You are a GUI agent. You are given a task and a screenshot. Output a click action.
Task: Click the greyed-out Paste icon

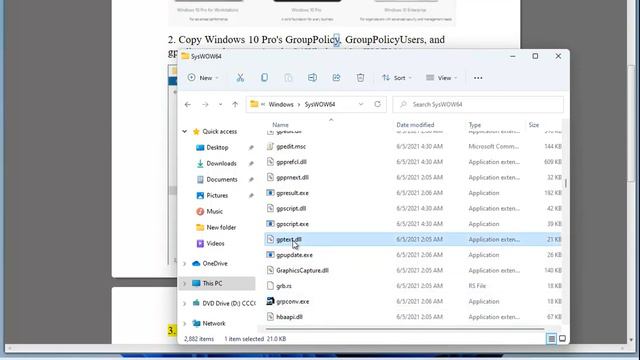tap(288, 78)
